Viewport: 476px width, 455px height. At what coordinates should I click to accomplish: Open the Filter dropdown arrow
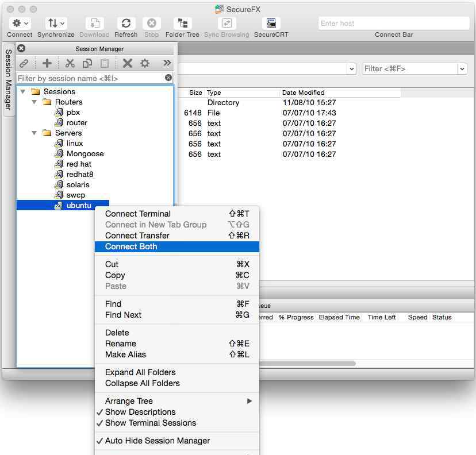[462, 69]
